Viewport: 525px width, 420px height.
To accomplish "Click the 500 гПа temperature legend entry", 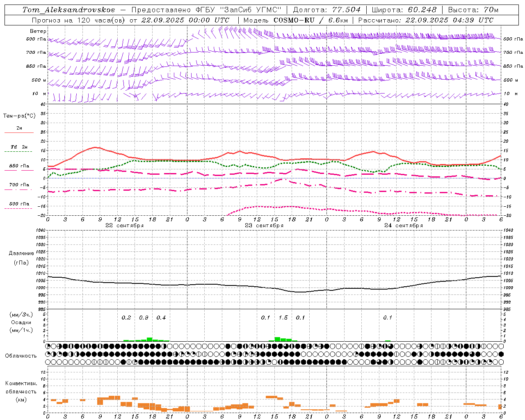I will click(19, 204).
